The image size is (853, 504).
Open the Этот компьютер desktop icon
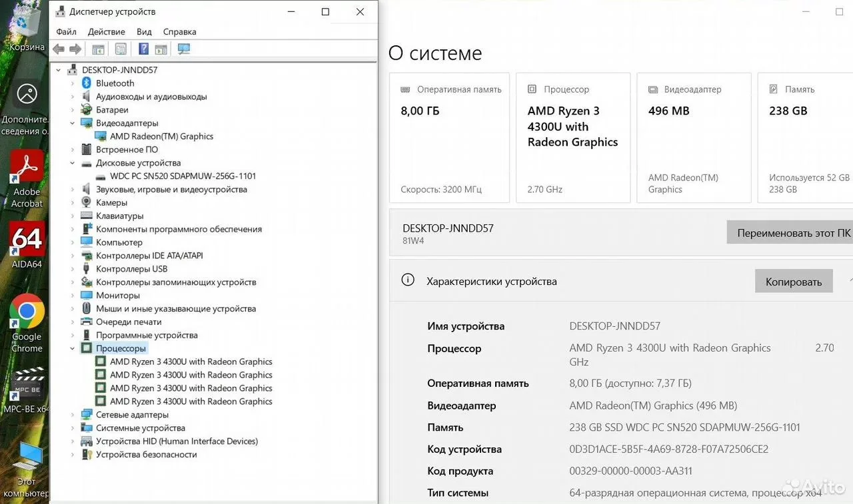27,469
